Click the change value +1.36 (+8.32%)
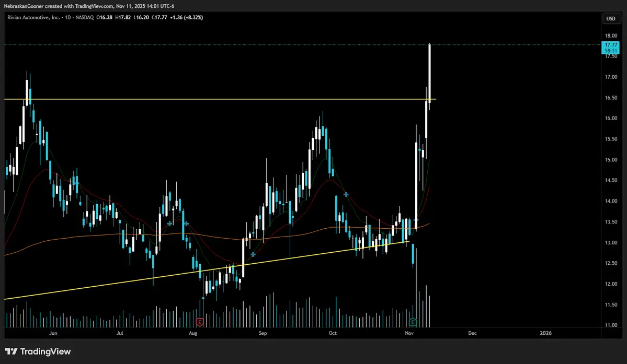The width and height of the screenshot is (627, 364). pyautogui.click(x=186, y=18)
